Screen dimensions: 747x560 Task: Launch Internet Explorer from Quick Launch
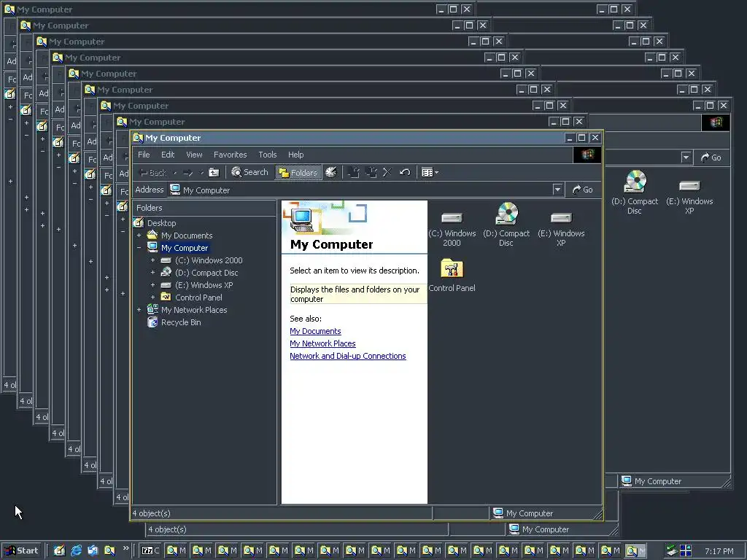coord(76,551)
